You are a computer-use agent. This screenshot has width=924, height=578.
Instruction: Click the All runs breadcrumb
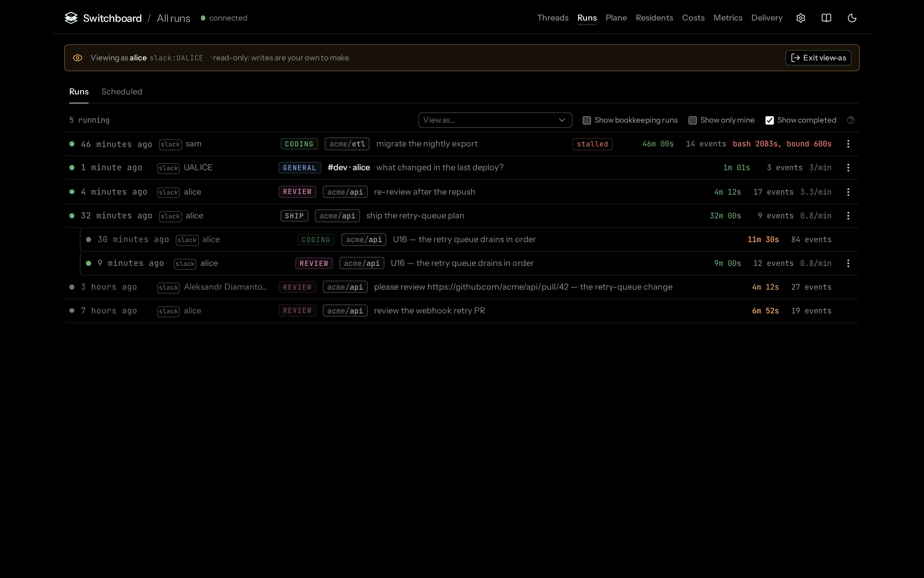tap(173, 18)
